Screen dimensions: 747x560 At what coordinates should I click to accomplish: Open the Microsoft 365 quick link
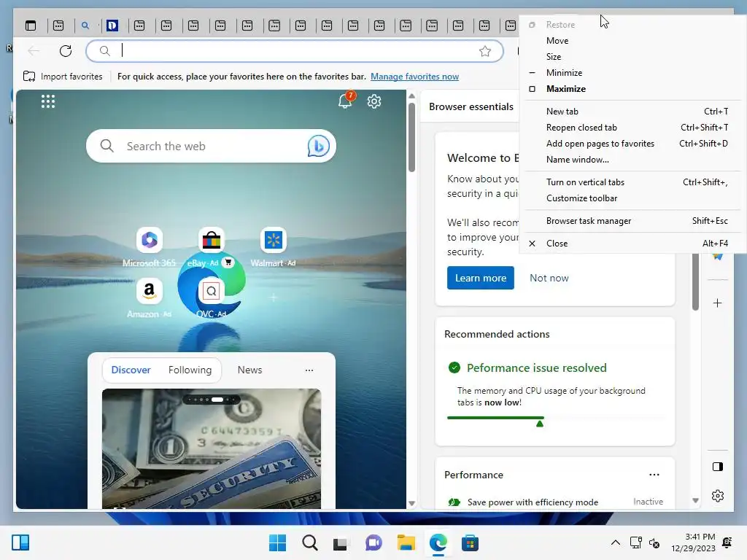pyautogui.click(x=149, y=247)
